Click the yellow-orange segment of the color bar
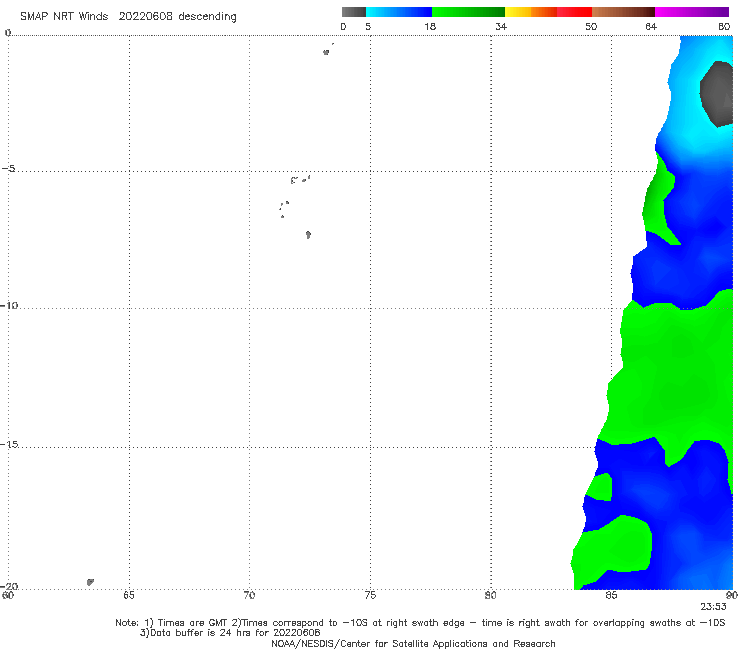This screenshot has width=740, height=650. [531, 12]
